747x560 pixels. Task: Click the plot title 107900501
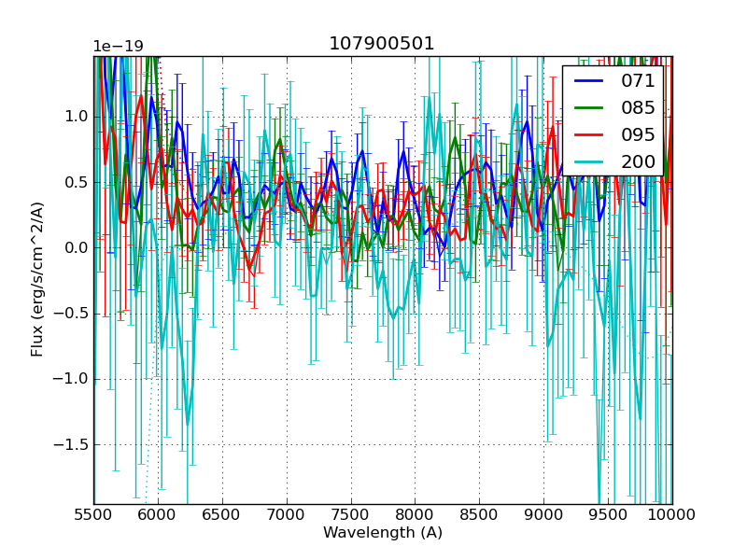[x=382, y=44]
